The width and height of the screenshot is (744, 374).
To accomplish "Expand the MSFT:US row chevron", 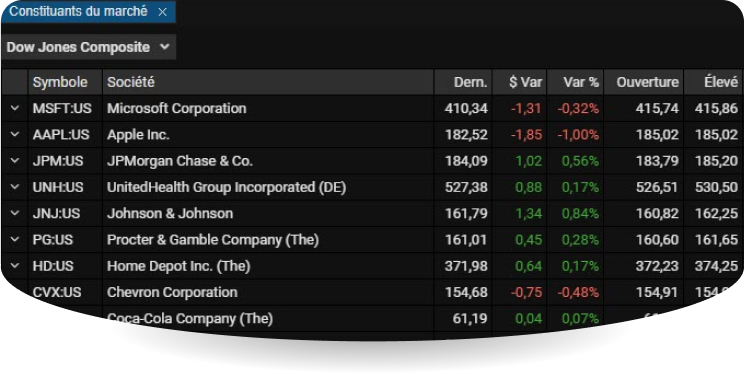I will pos(15,108).
